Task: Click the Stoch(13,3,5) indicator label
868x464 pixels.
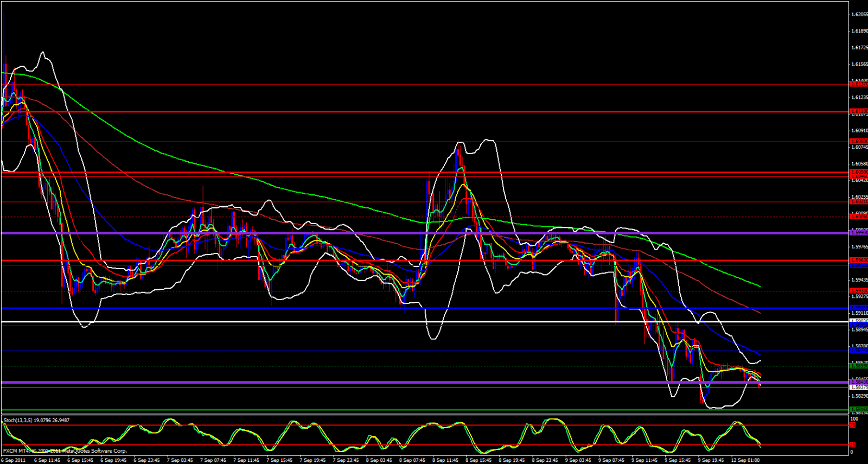Action: (x=36, y=420)
